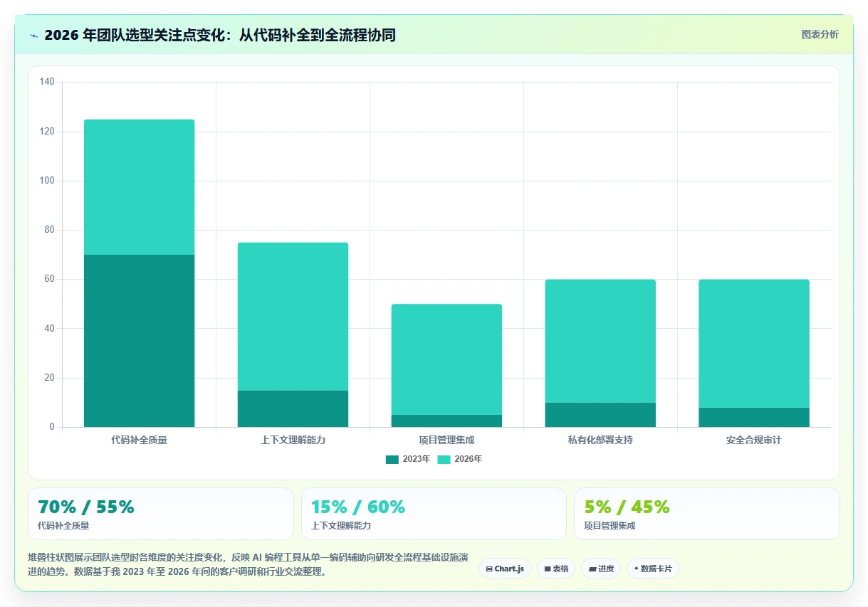This screenshot has height=607, width=868.
Task: Click the 60 y-axis value
Action: pos(49,280)
